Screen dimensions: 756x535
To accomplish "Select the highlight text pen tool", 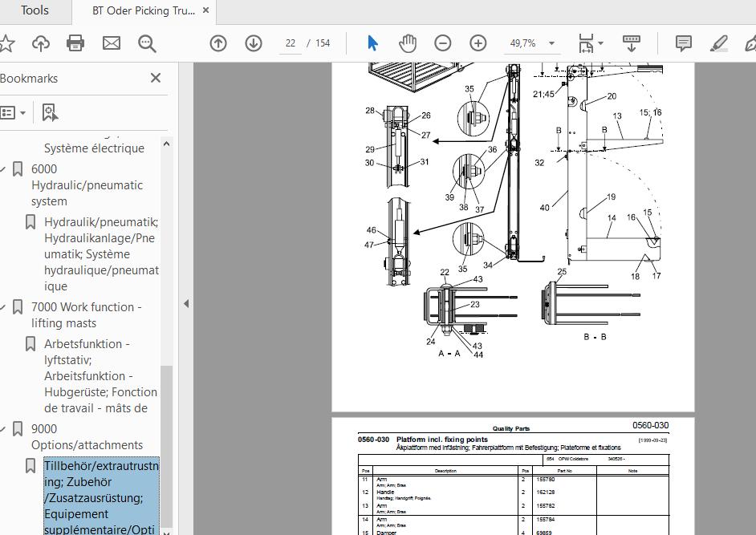I will point(719,43).
